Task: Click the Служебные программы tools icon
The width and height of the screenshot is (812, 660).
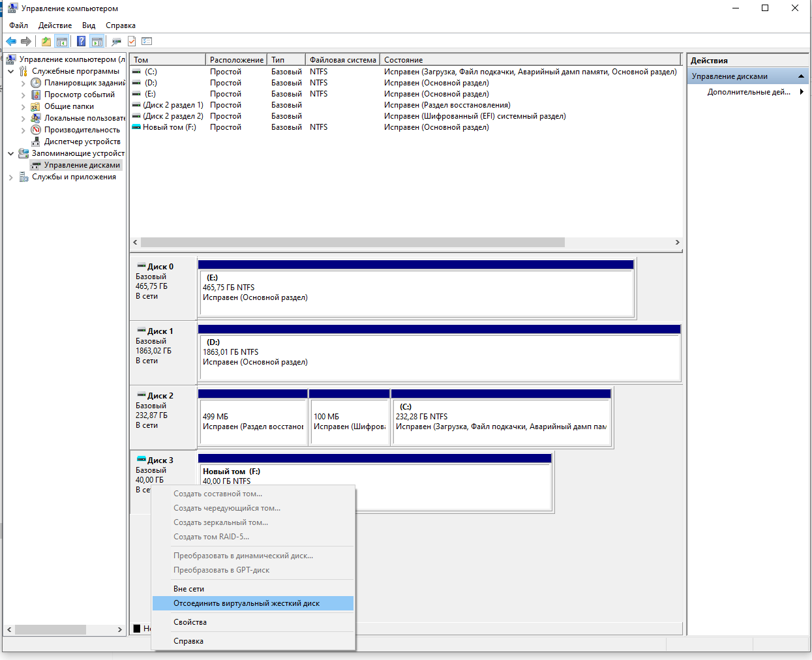Action: [23, 71]
